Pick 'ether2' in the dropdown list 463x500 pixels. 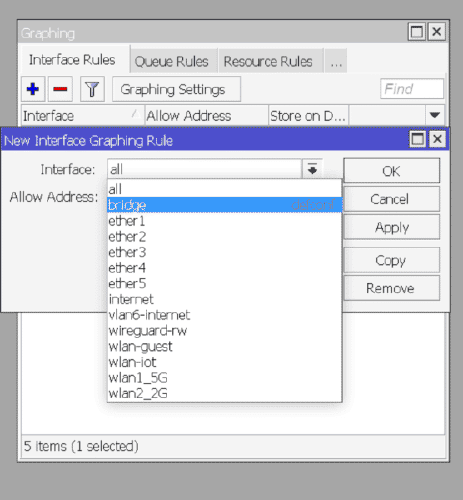pos(224,236)
